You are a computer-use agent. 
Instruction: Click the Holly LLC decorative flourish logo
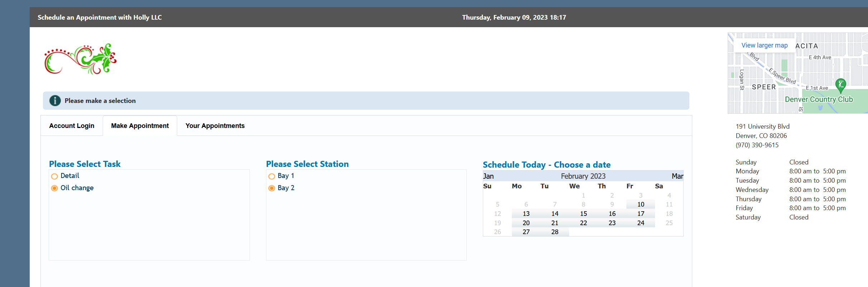tap(80, 59)
